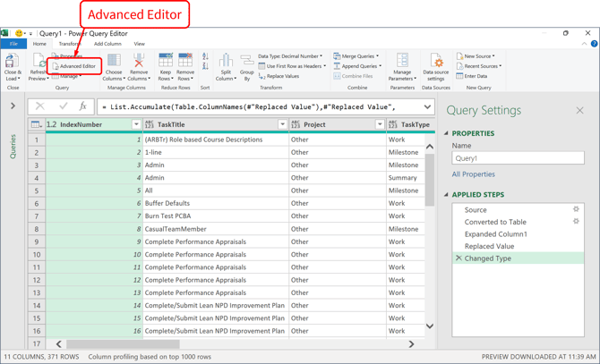Open the IndexNumber column filter dropdown
This screenshot has width=600, height=364.
136,124
